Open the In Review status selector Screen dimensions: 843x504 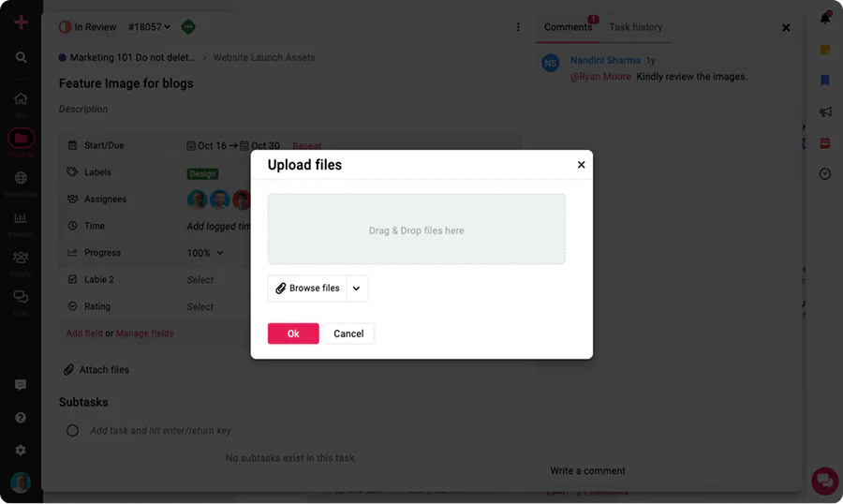88,27
